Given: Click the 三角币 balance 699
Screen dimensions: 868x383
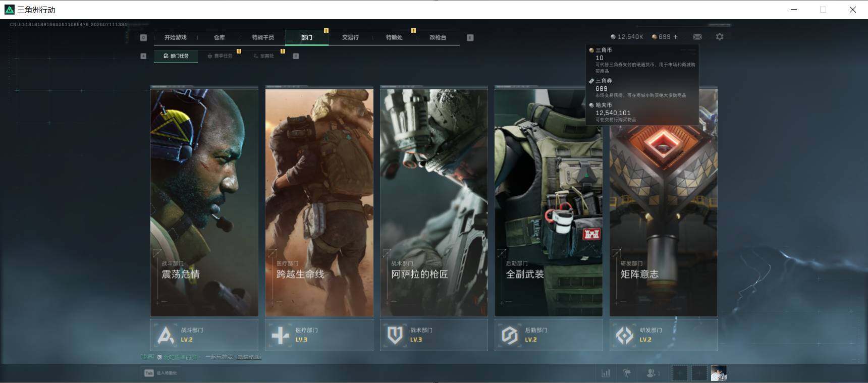Looking at the screenshot, I should click(x=662, y=37).
